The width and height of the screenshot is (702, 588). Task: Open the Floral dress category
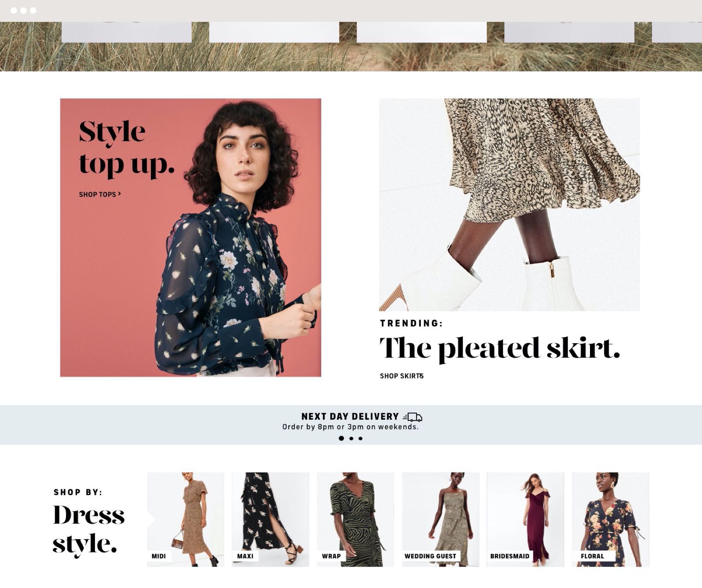point(611,519)
